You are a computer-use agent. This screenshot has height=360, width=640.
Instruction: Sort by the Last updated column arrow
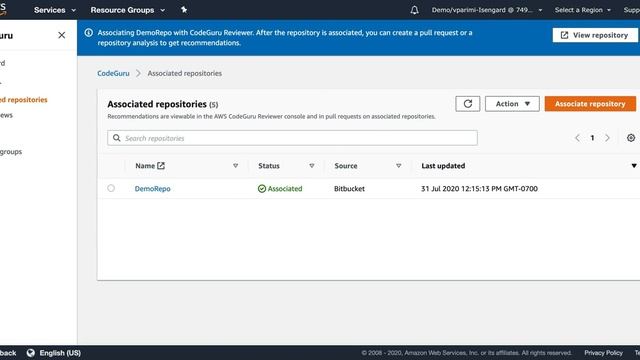[x=633, y=166]
